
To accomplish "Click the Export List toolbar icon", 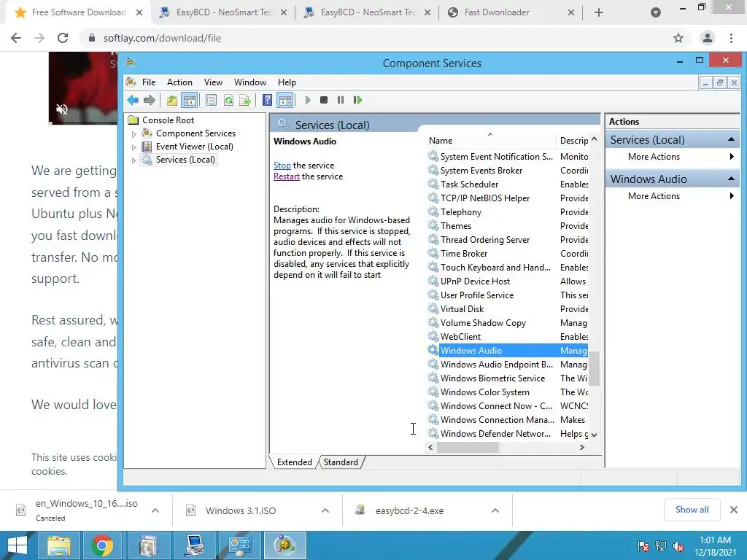I will pyautogui.click(x=245, y=100).
